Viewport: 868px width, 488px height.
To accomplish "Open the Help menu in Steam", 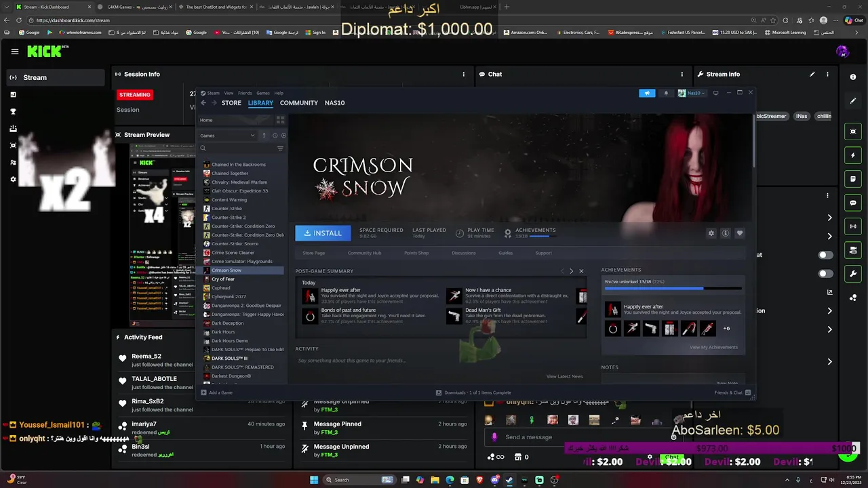I will tap(279, 93).
